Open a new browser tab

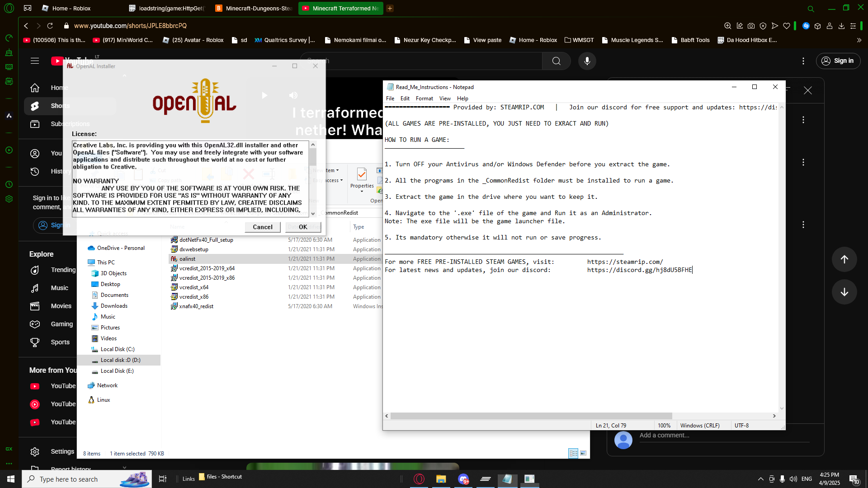[390, 8]
